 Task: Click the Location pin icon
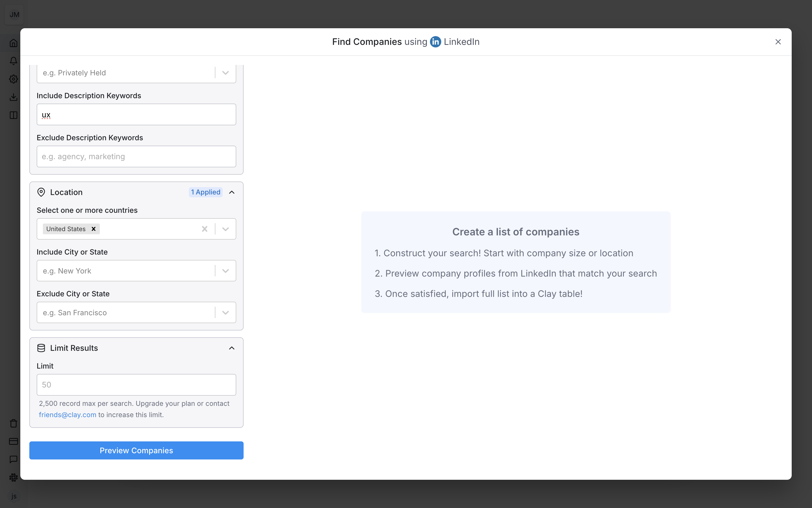(41, 192)
